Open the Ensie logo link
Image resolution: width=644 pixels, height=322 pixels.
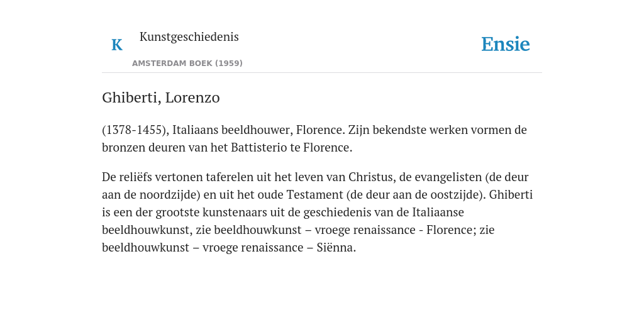coord(505,45)
